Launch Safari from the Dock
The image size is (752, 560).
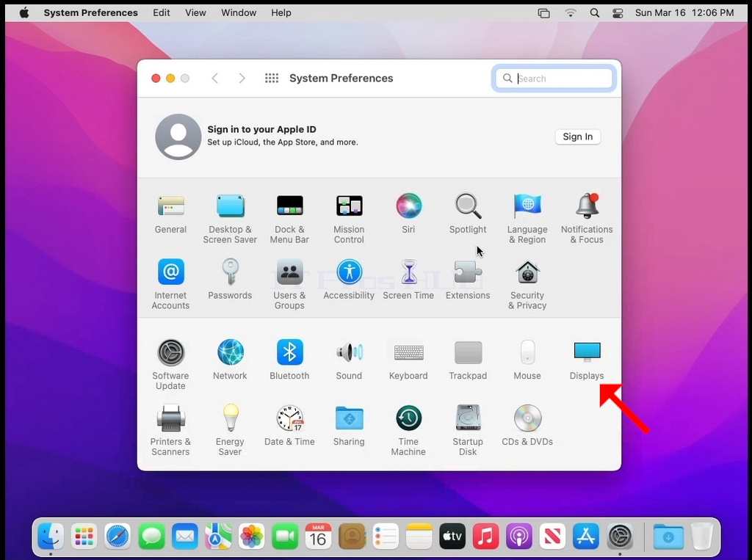[x=117, y=536]
